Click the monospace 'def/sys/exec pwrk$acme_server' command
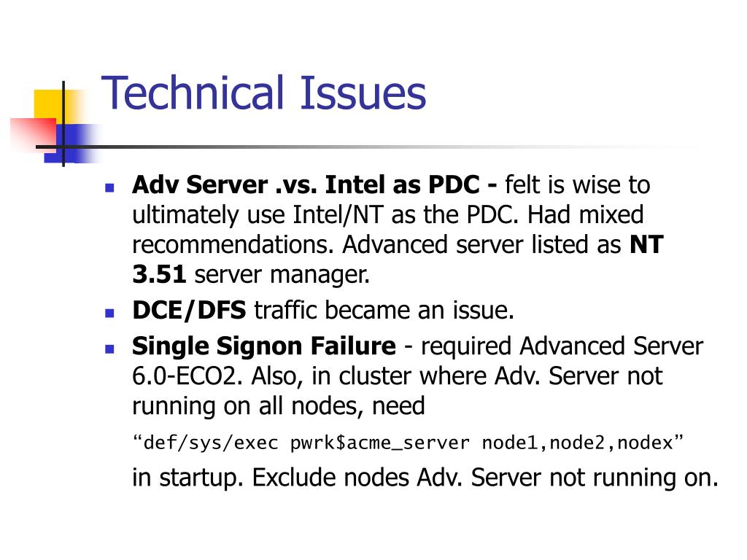Screen dimensions: 747x560 coord(306,443)
